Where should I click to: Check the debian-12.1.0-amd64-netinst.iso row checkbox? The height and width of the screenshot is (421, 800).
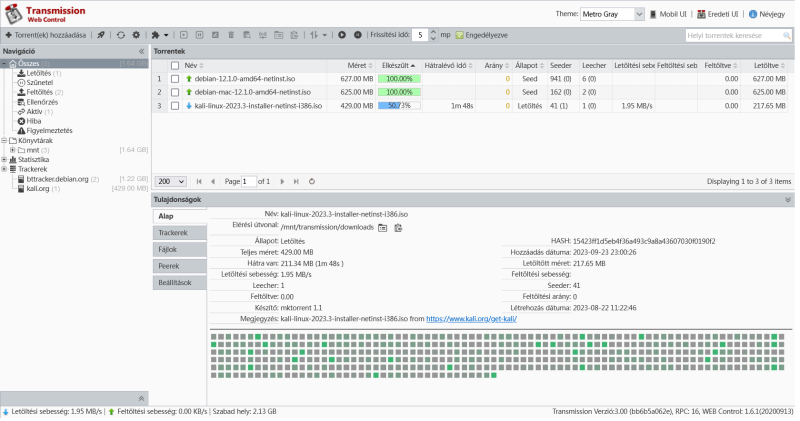[175, 79]
